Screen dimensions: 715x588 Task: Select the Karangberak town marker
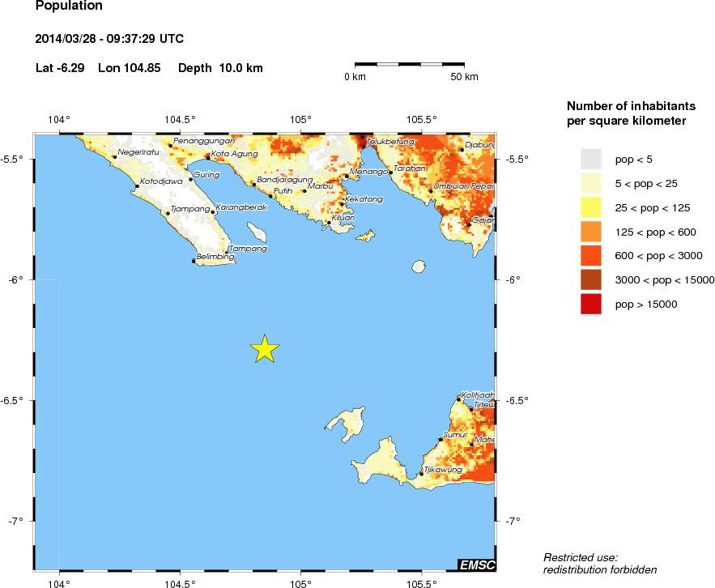click(213, 212)
